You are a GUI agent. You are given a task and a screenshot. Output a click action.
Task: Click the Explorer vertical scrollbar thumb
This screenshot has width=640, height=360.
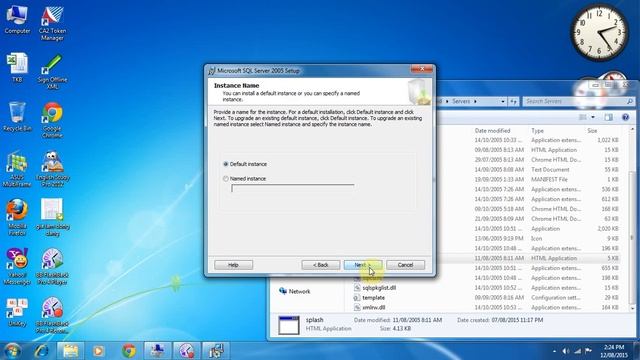[x=632, y=237]
